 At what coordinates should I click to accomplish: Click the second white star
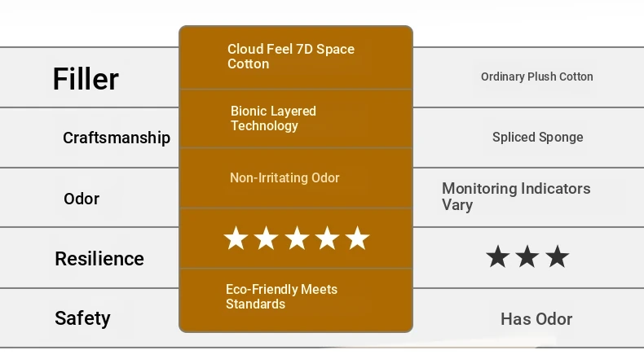click(266, 238)
